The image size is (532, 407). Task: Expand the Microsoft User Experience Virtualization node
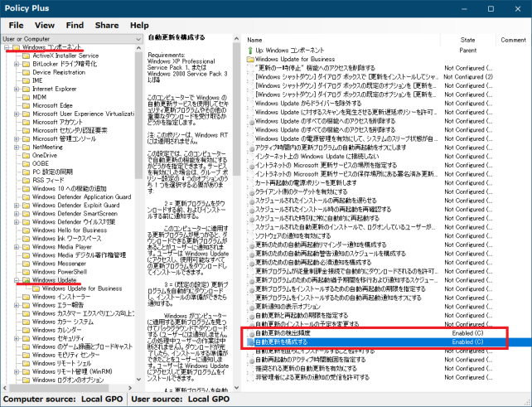pyautogui.click(x=17, y=114)
